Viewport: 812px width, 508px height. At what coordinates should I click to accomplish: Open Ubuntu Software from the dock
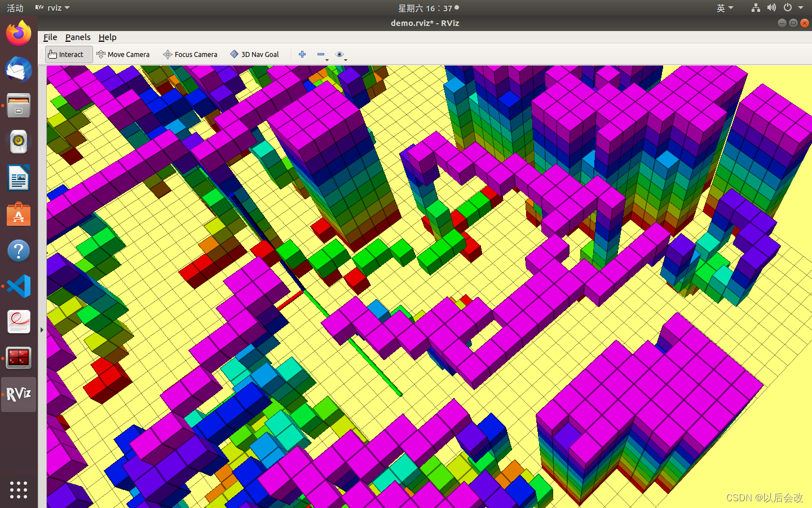tap(19, 214)
